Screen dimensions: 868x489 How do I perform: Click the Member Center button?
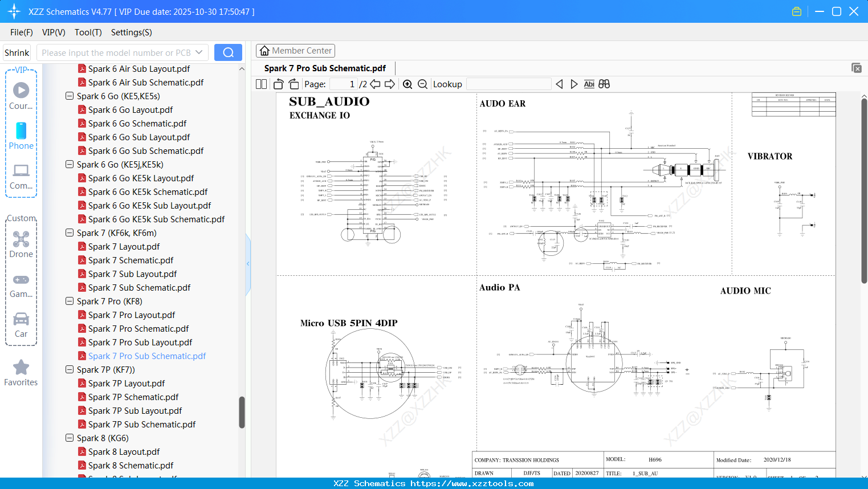tap(295, 50)
